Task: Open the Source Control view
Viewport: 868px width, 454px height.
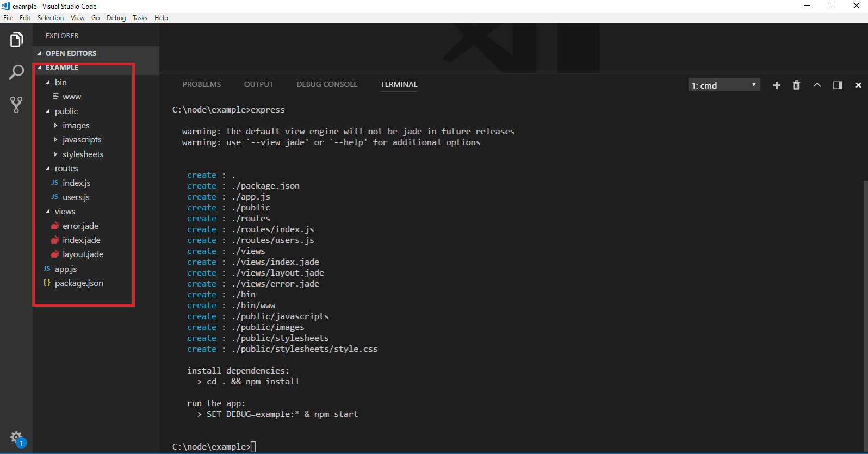Action: pyautogui.click(x=16, y=104)
